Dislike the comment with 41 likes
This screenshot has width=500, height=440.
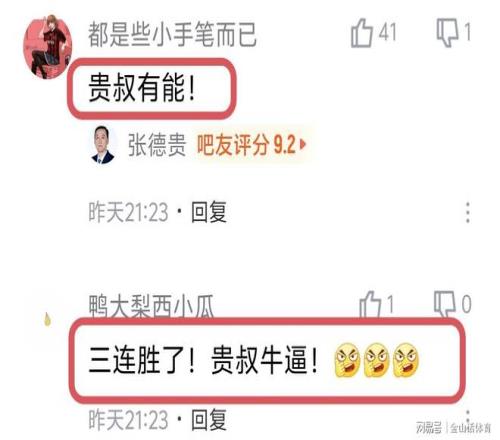tap(448, 33)
